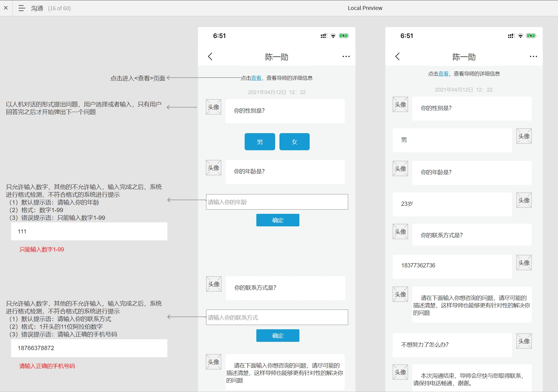Click avatar beside 请在下面输入 message, left phone

click(214, 362)
